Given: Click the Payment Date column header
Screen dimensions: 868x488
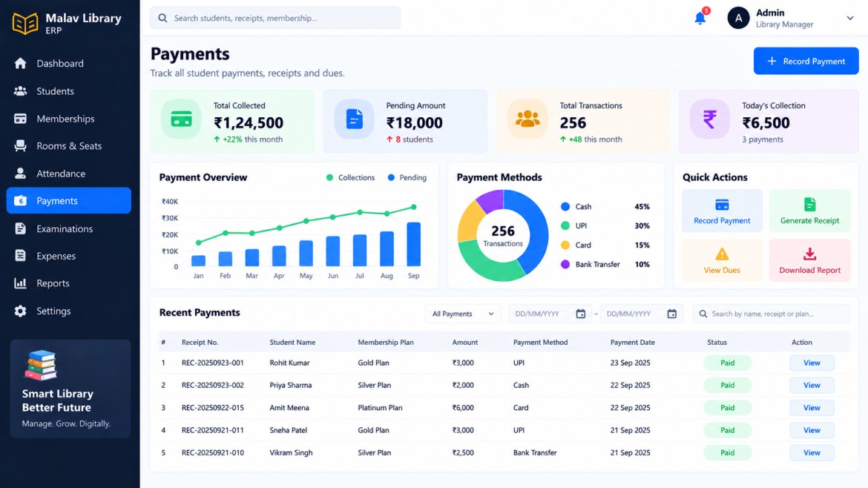Looking at the screenshot, I should [x=632, y=343].
